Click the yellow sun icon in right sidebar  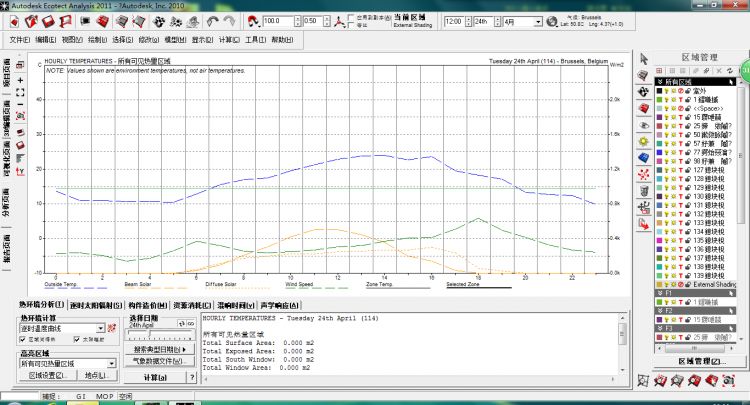(x=644, y=142)
